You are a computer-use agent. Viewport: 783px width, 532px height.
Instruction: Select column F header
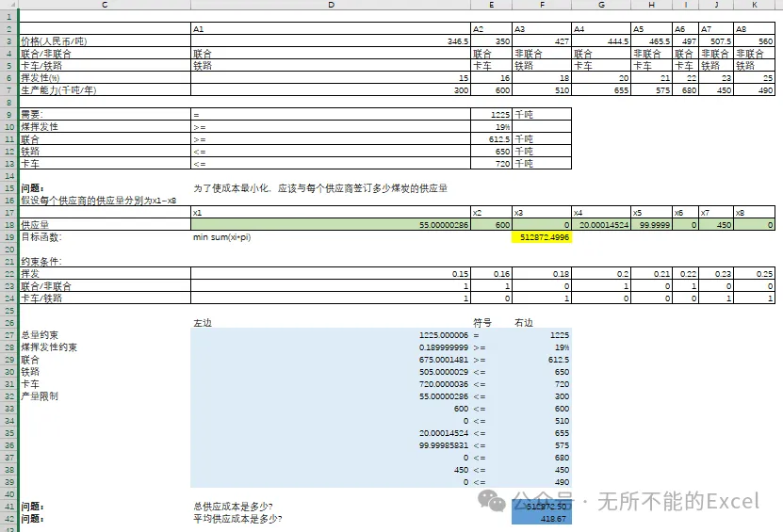[x=542, y=5]
